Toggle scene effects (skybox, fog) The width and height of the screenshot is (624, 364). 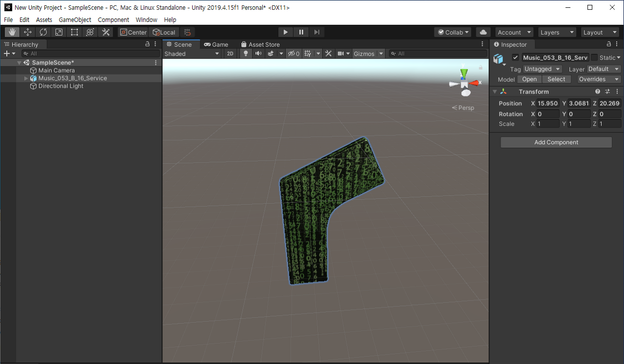(271, 54)
